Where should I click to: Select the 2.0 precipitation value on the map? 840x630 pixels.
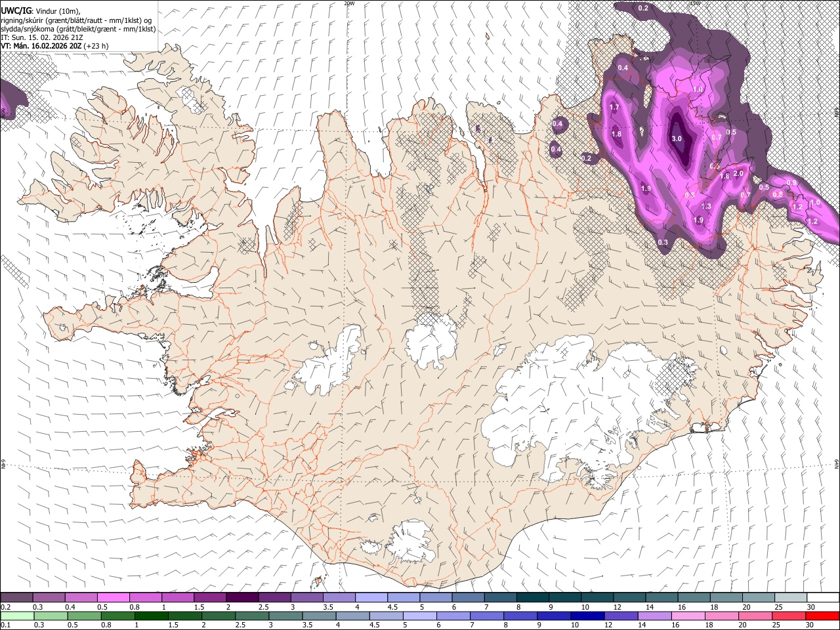point(738,173)
